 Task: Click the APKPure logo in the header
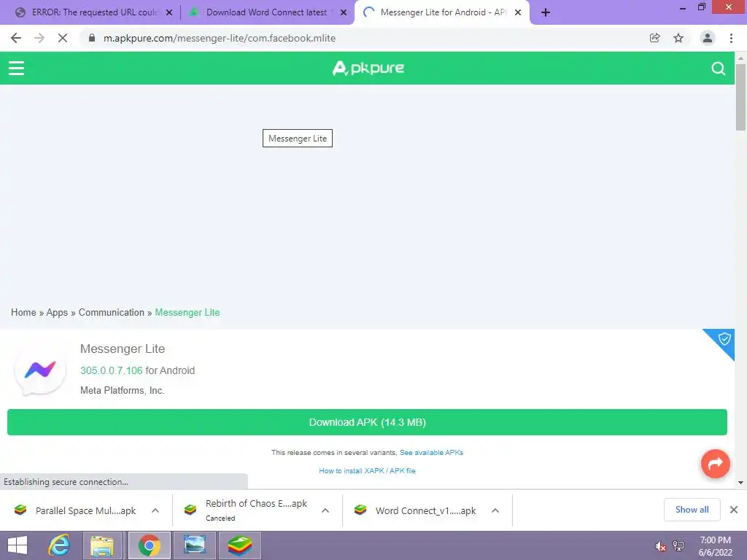tap(368, 68)
